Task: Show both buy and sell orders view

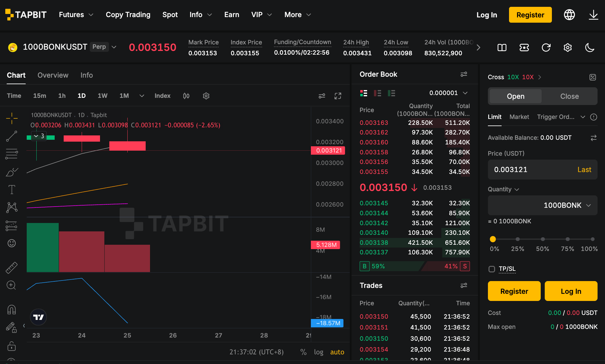Action: tap(364, 93)
